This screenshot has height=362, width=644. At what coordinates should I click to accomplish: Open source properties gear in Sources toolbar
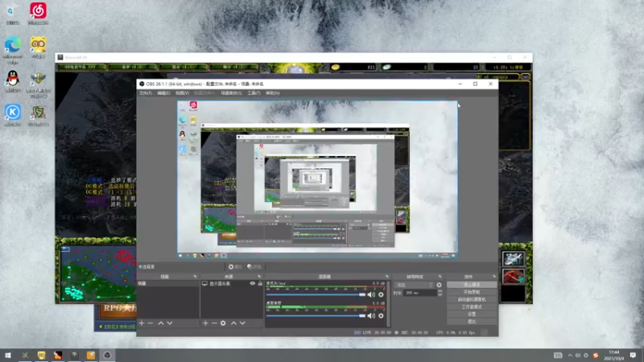pyautogui.click(x=223, y=323)
